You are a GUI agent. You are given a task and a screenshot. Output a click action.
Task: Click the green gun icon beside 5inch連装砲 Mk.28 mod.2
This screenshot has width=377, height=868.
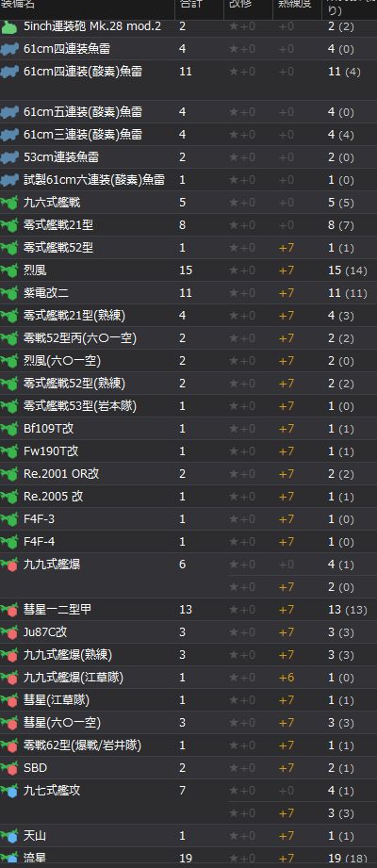[x=8, y=27]
